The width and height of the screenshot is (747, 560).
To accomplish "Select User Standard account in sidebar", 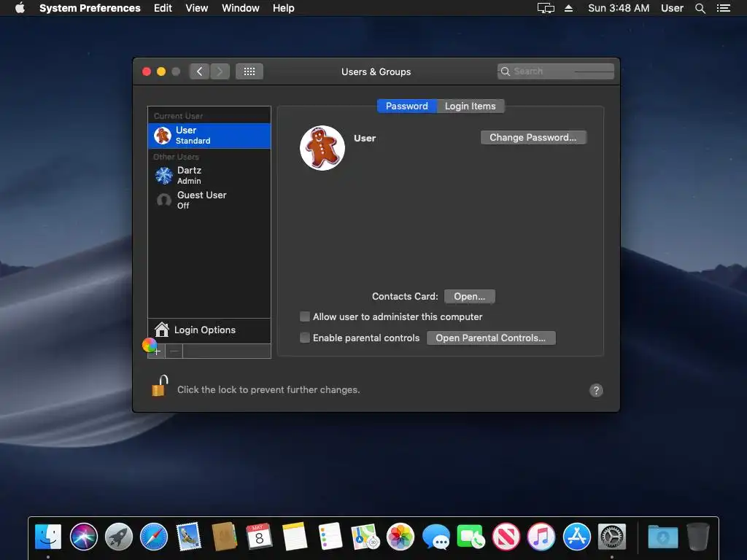I will pos(209,135).
